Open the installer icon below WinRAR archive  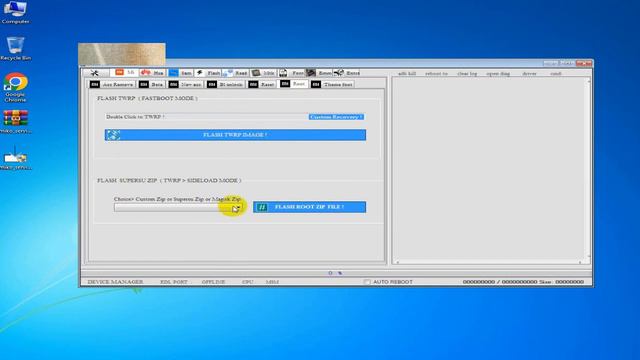(16, 158)
